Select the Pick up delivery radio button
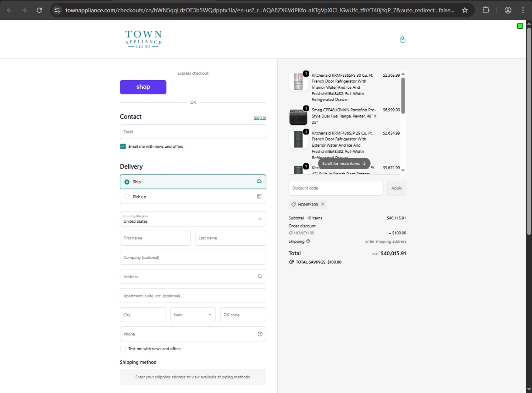Image resolution: width=532 pixels, height=393 pixels. tap(127, 197)
